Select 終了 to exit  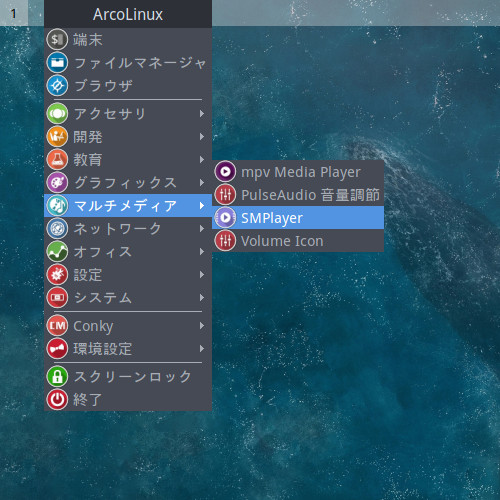128,400
